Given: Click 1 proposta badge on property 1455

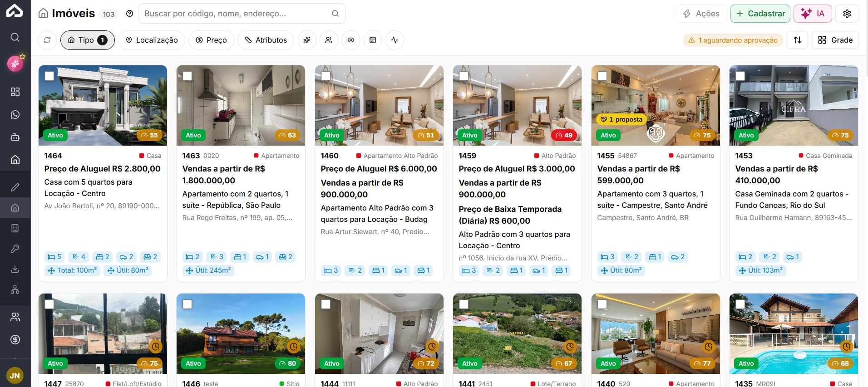Looking at the screenshot, I should (x=621, y=119).
